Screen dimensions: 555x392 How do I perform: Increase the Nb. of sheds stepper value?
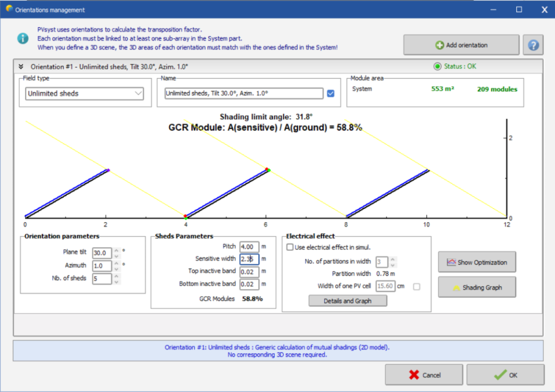116,275
